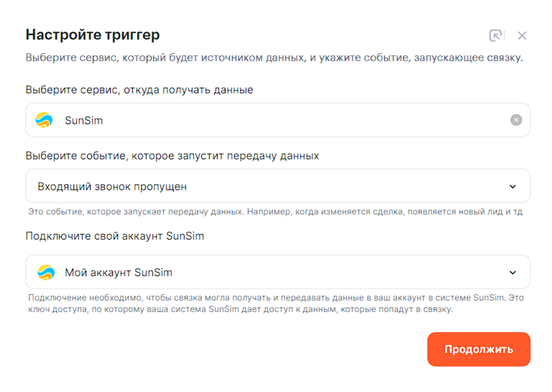Click the "Подключите свой аккаунт SunSim" label
Image resolution: width=552 pixels, height=392 pixels.
point(115,236)
